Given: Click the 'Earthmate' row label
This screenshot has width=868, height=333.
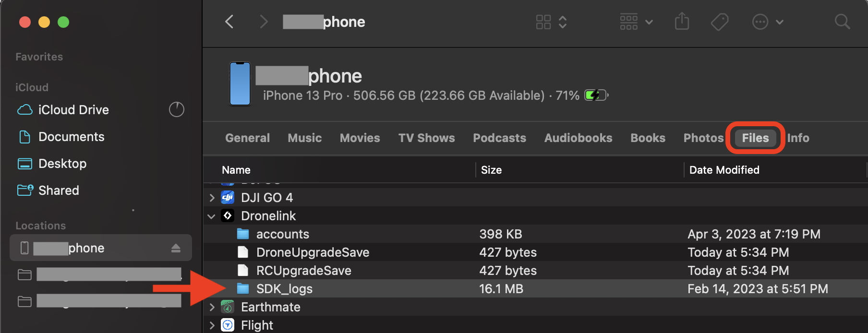Looking at the screenshot, I should [271, 307].
